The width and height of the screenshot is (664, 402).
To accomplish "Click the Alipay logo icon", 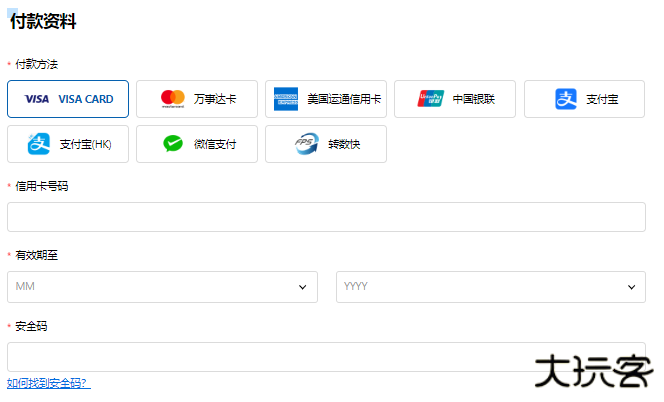I will [567, 99].
